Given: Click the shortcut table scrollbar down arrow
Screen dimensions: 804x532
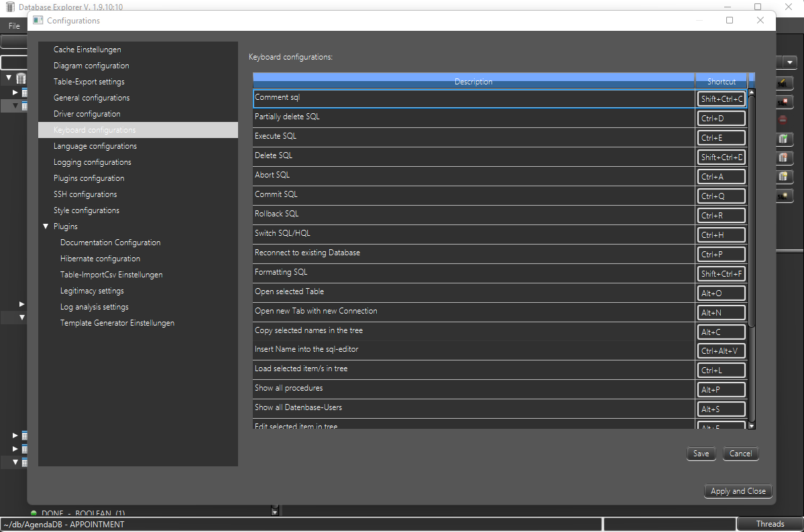Looking at the screenshot, I should pyautogui.click(x=752, y=425).
